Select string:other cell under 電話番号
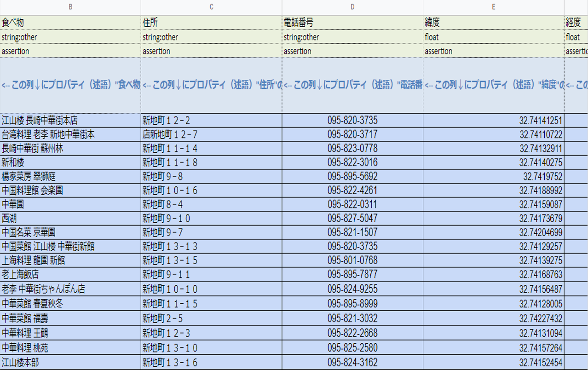 point(352,37)
